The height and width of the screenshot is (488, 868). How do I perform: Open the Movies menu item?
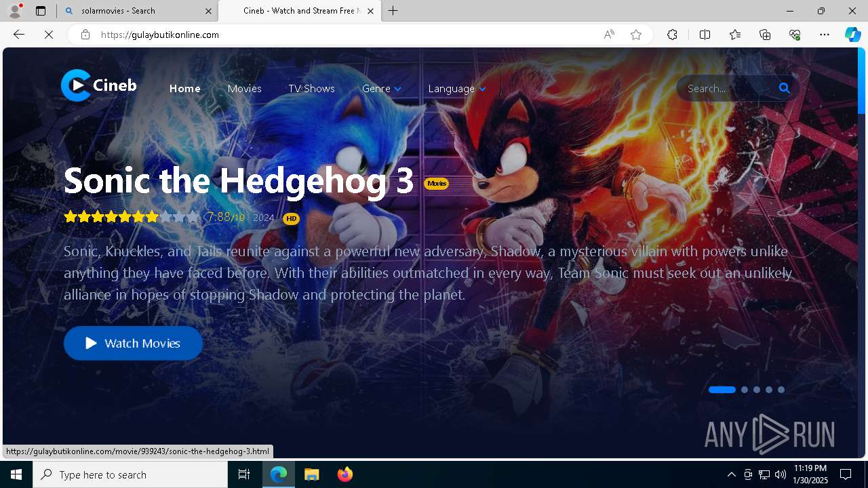tap(244, 88)
